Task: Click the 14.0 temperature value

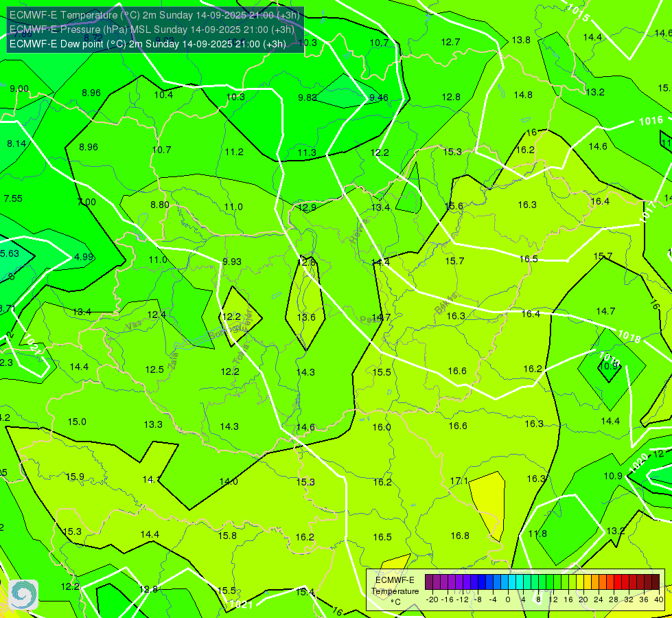Action: pos(229,481)
